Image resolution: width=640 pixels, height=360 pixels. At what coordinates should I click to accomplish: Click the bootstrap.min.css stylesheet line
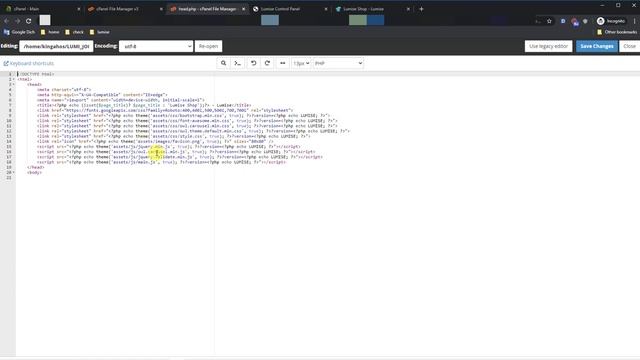(x=184, y=116)
